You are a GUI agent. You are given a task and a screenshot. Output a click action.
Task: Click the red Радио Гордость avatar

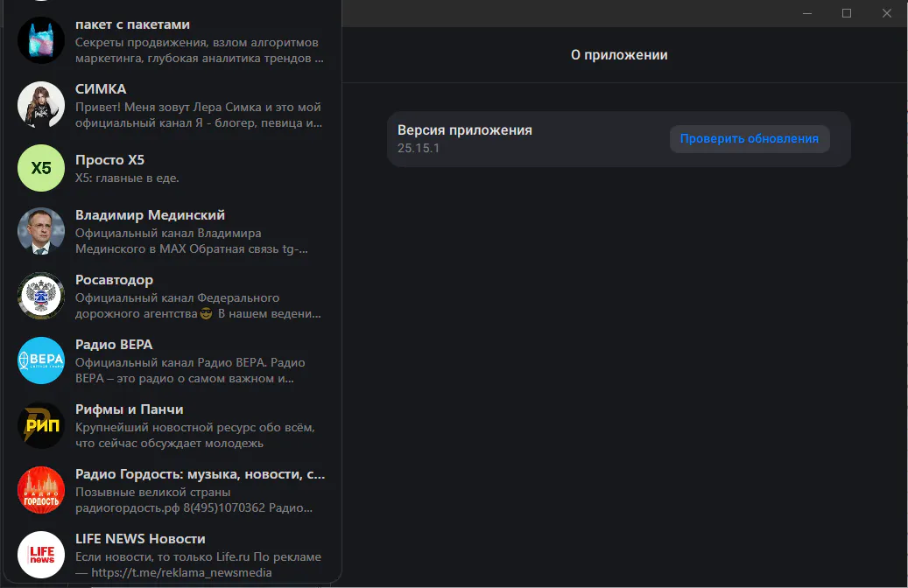[x=41, y=490]
